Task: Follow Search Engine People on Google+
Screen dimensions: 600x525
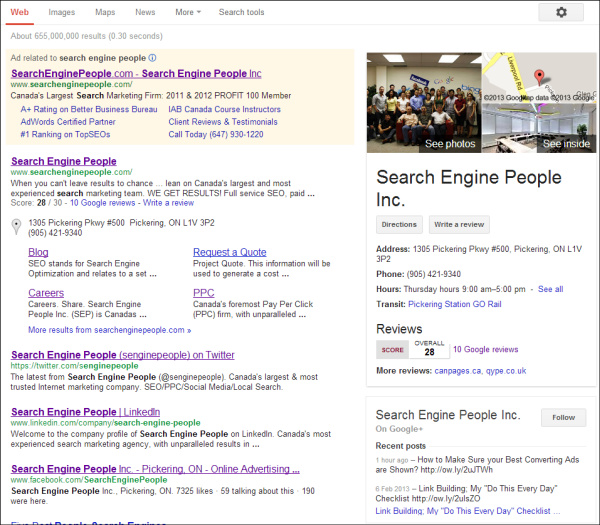Action: (563, 417)
